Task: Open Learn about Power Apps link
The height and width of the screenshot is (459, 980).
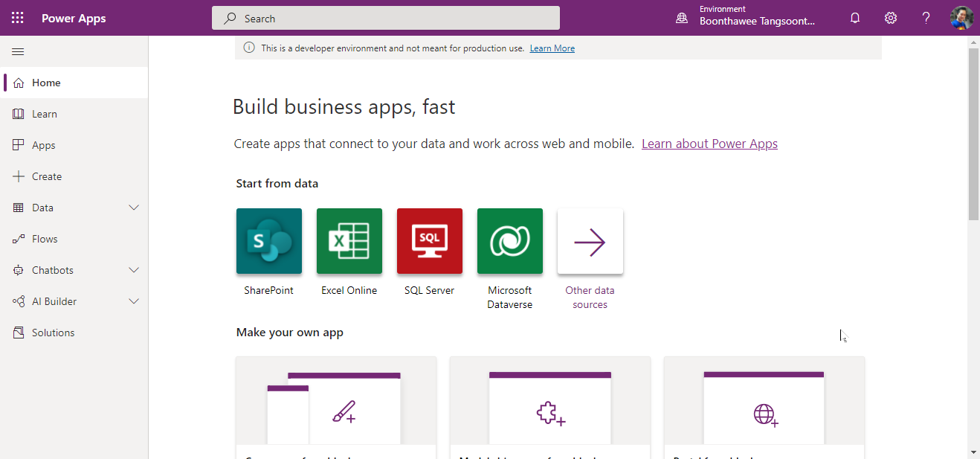Action: 709,144
